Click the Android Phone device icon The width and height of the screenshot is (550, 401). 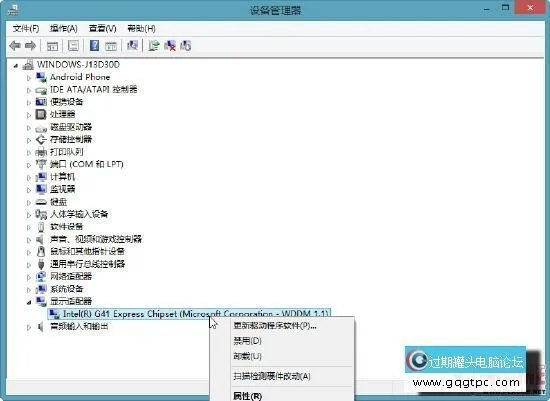[41, 77]
